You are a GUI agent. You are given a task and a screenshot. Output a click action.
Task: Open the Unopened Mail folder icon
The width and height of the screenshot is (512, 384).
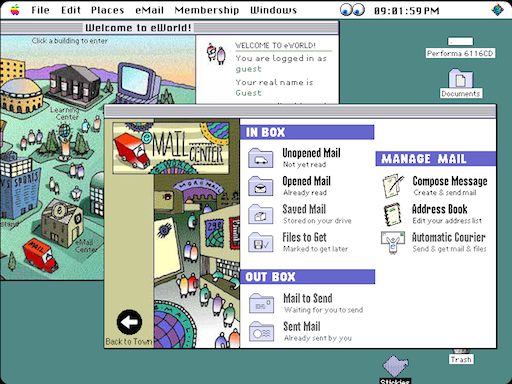point(261,158)
